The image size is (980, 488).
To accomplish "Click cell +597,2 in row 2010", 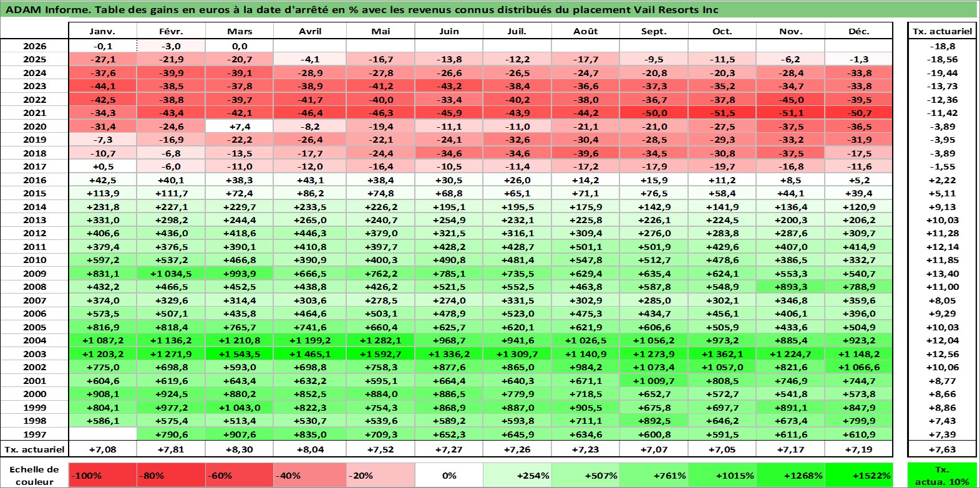I will [x=102, y=260].
